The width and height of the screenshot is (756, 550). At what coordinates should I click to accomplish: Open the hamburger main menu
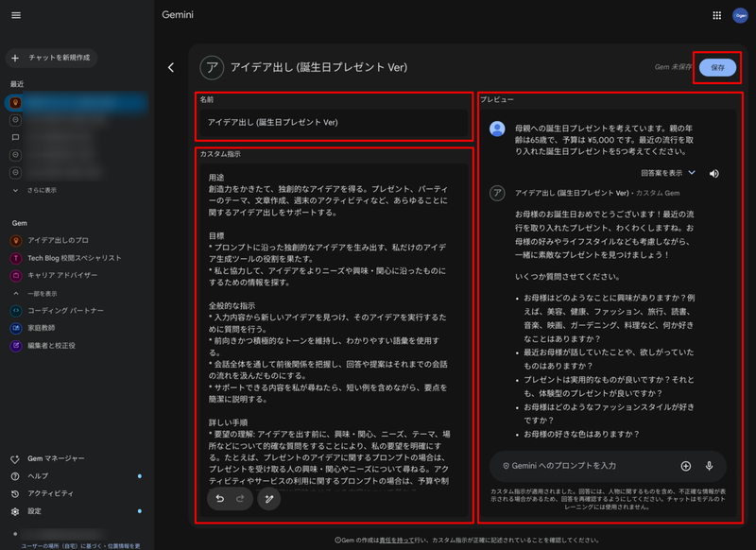[16, 15]
